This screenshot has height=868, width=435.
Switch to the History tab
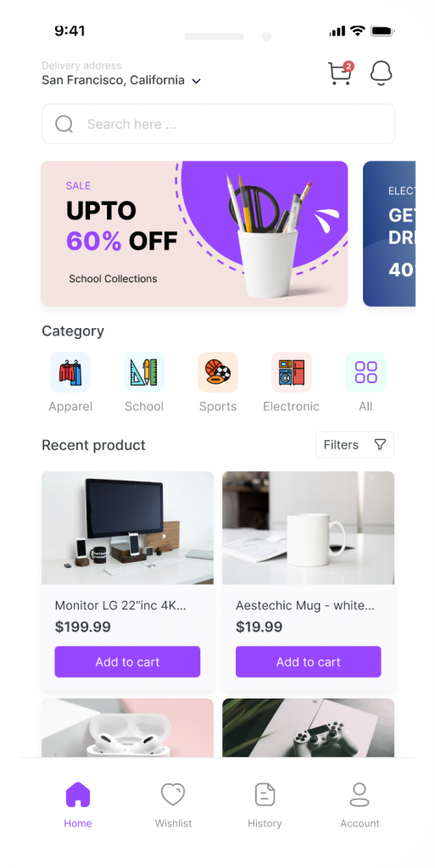pos(265,805)
